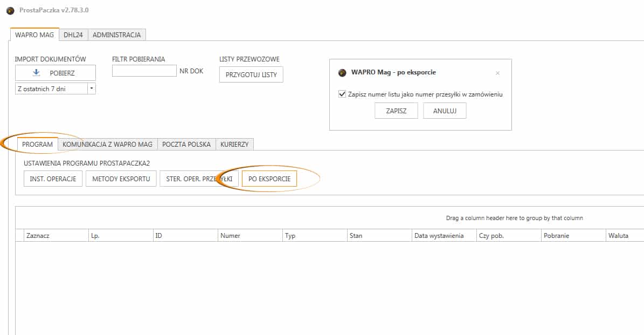
Task: Sort by the Stan column header
Action: 379,236
